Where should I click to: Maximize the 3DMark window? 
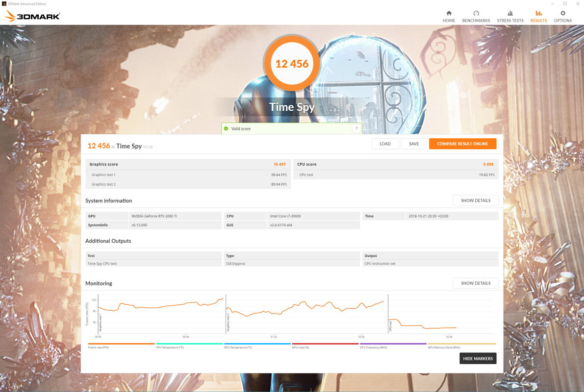click(x=565, y=4)
